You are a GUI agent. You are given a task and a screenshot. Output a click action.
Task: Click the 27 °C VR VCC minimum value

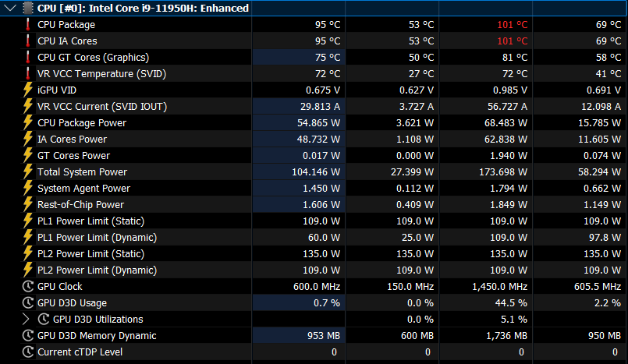pos(420,74)
